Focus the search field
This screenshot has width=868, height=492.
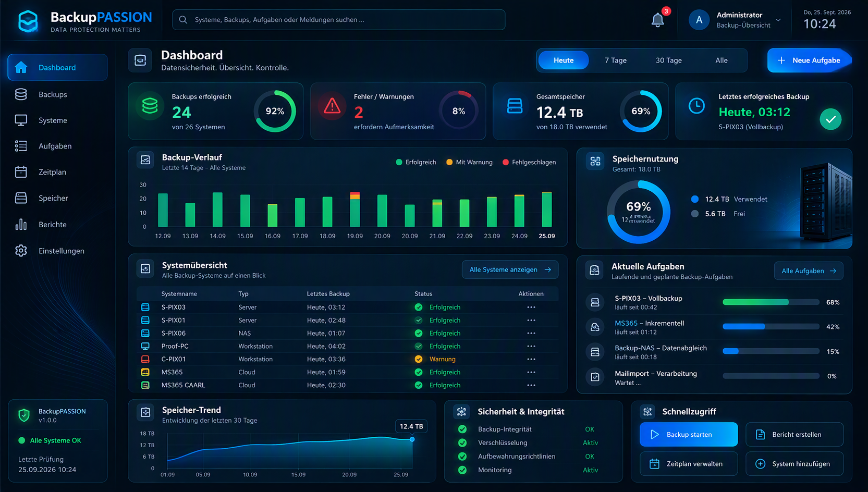pos(339,20)
